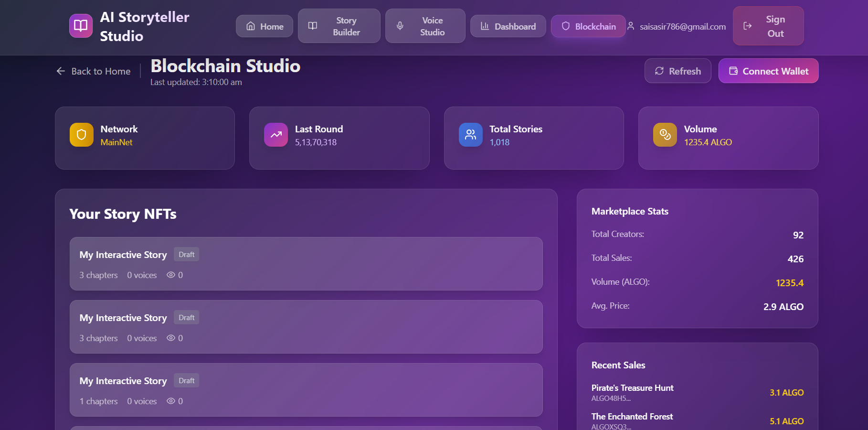Click the user profile icon beside the email
Screen dimensions: 868x430
[x=631, y=26]
